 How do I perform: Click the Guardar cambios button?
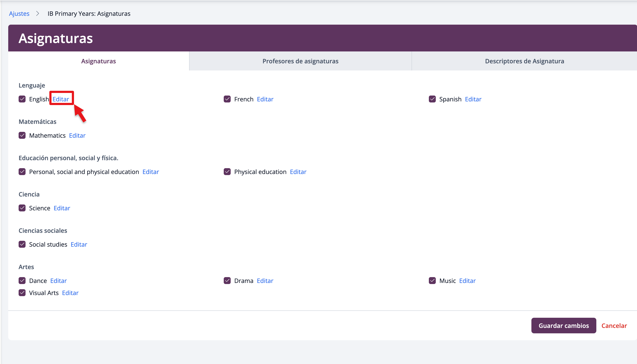(x=563, y=325)
